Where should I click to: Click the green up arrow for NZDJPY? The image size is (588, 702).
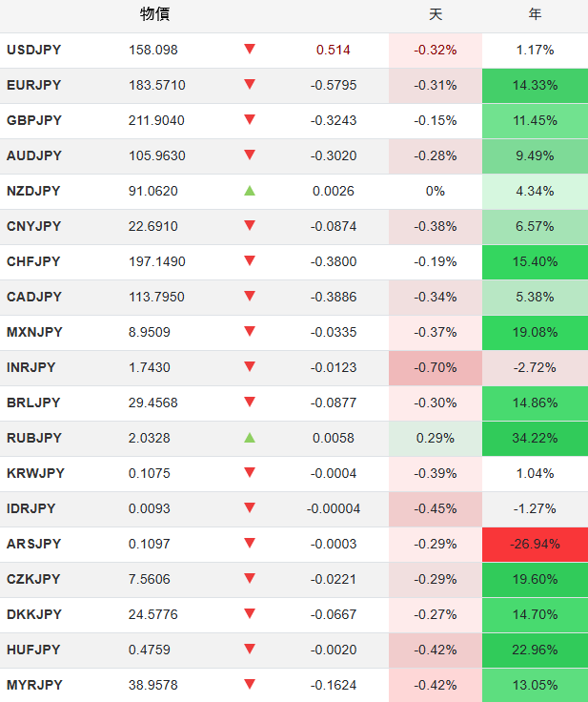point(250,191)
